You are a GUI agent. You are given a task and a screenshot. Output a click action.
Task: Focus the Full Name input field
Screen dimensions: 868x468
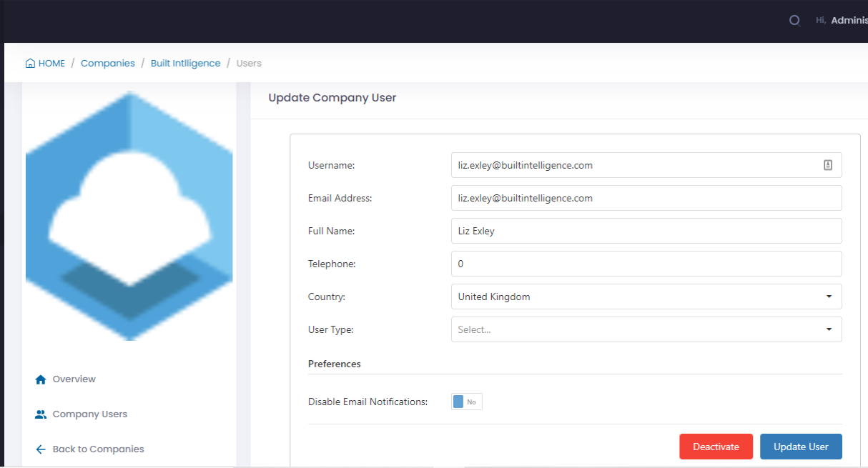pyautogui.click(x=646, y=231)
